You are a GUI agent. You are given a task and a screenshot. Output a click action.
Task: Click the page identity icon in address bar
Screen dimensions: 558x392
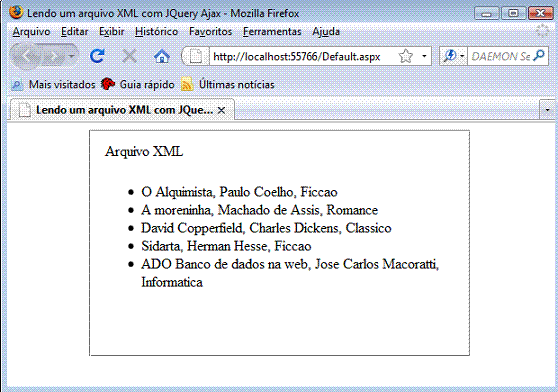(195, 56)
